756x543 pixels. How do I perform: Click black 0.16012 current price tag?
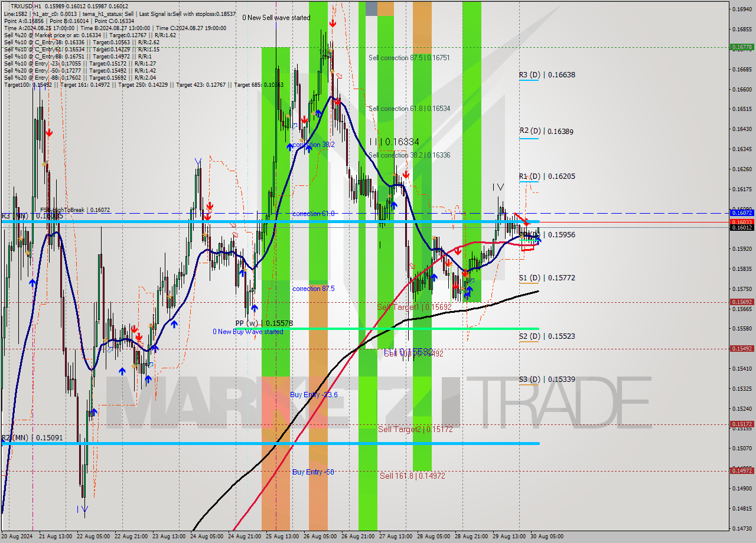coord(742,228)
